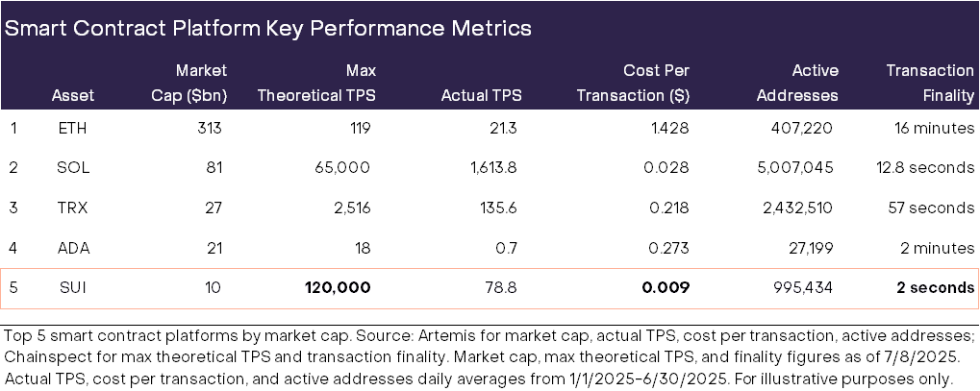Select the ADA asset cell
980x391 pixels.
point(66,248)
